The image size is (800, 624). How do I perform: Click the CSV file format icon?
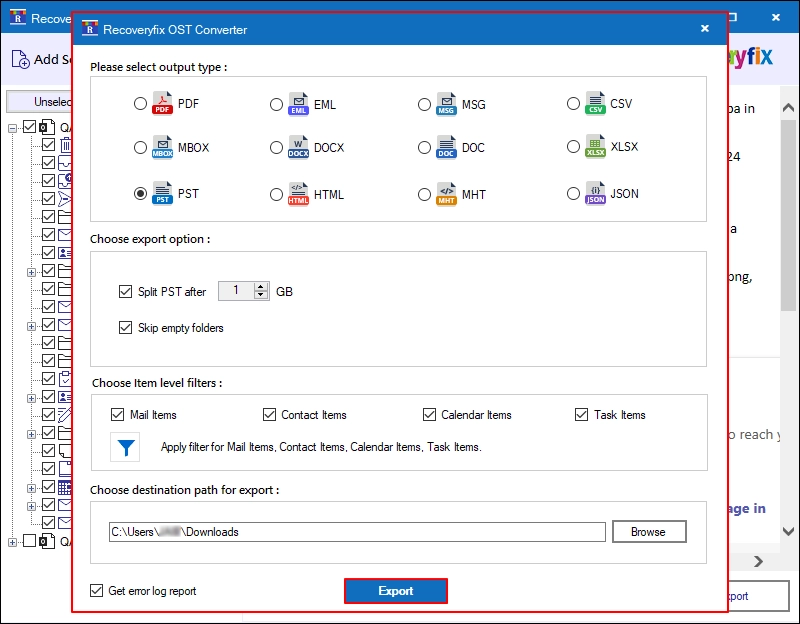[595, 104]
